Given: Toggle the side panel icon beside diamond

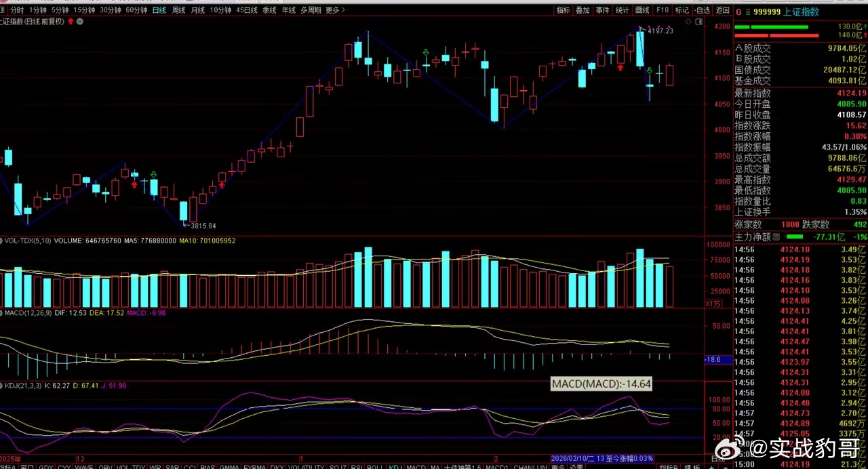Looking at the screenshot, I should click(698, 22).
